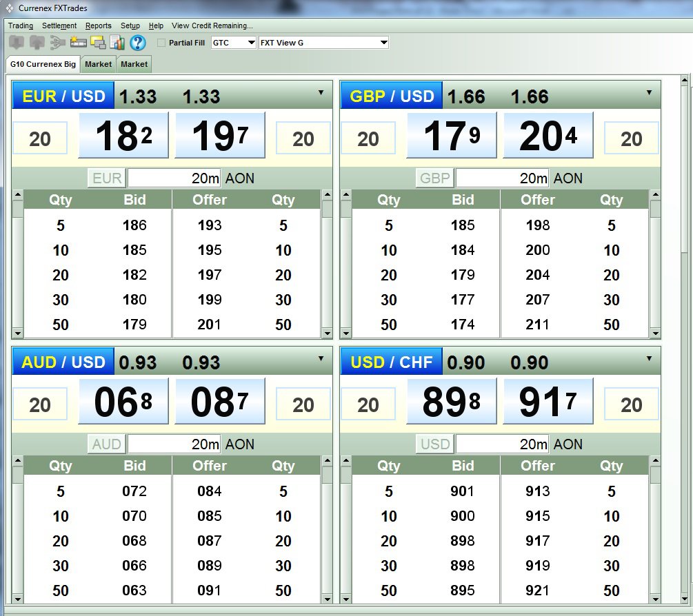Click the greyed-out up arrow toolbar icon
Screen dimensions: 693x616
pyautogui.click(x=37, y=43)
